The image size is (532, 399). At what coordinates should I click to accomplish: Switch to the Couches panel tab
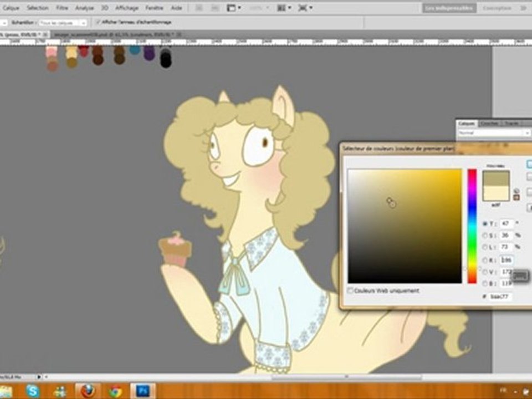(x=489, y=124)
